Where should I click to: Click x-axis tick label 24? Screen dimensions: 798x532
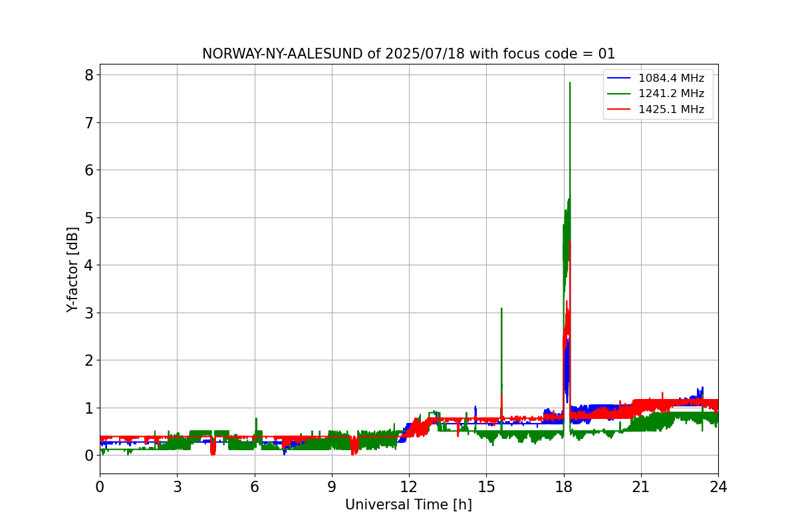pos(718,487)
